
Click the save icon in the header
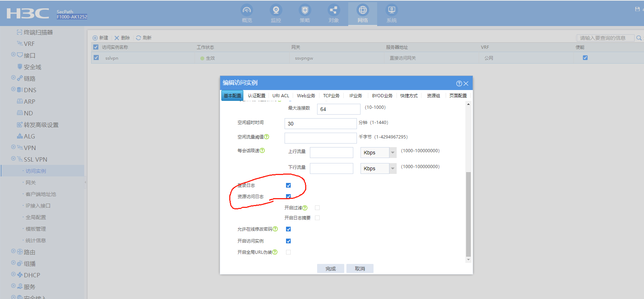tap(637, 9)
